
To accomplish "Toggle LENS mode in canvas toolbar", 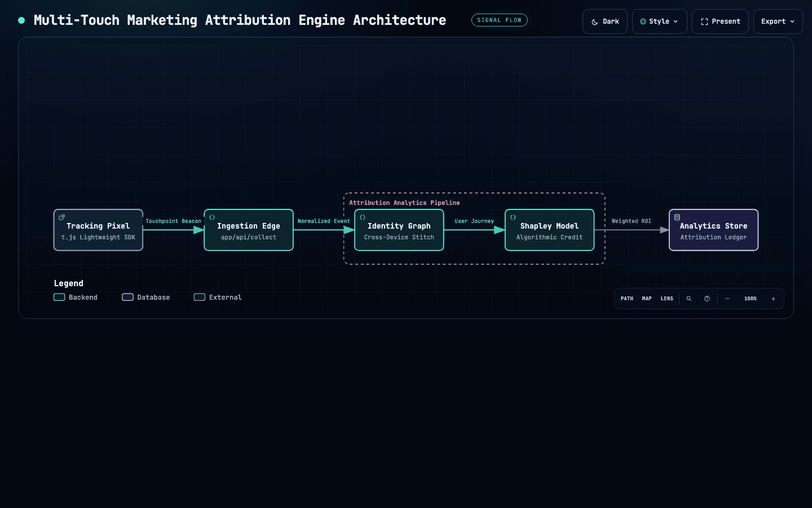I will [667, 299].
